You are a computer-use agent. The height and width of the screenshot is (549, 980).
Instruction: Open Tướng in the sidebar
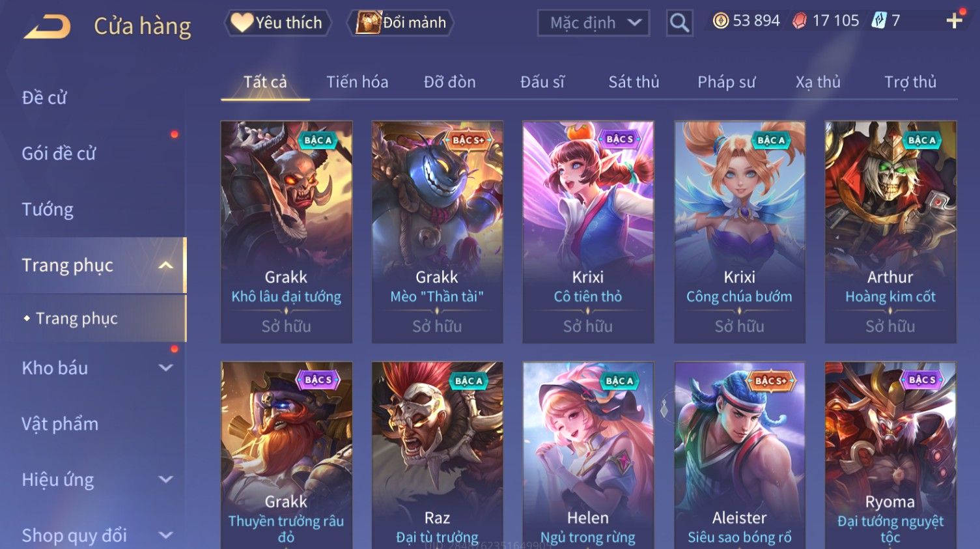(x=48, y=210)
